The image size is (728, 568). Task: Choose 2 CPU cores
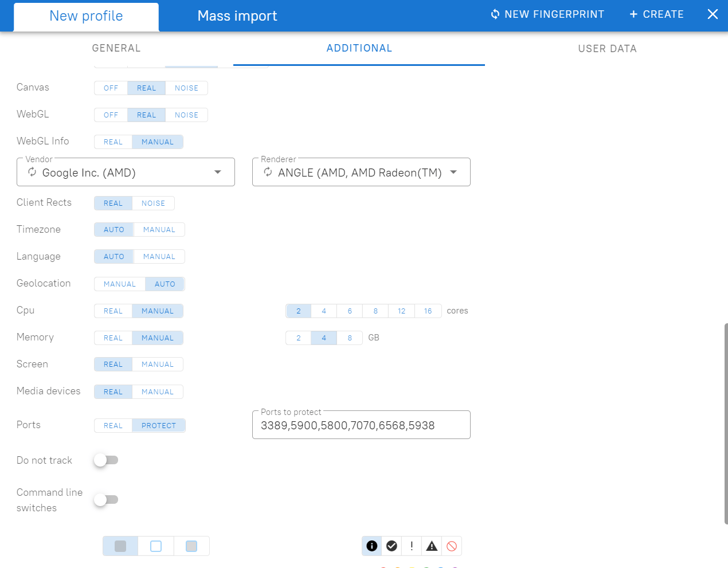coord(298,311)
